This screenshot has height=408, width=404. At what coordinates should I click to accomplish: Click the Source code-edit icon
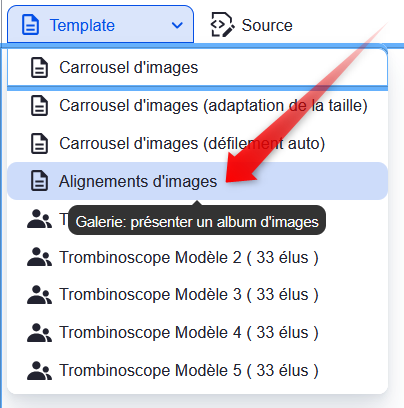[x=222, y=25]
